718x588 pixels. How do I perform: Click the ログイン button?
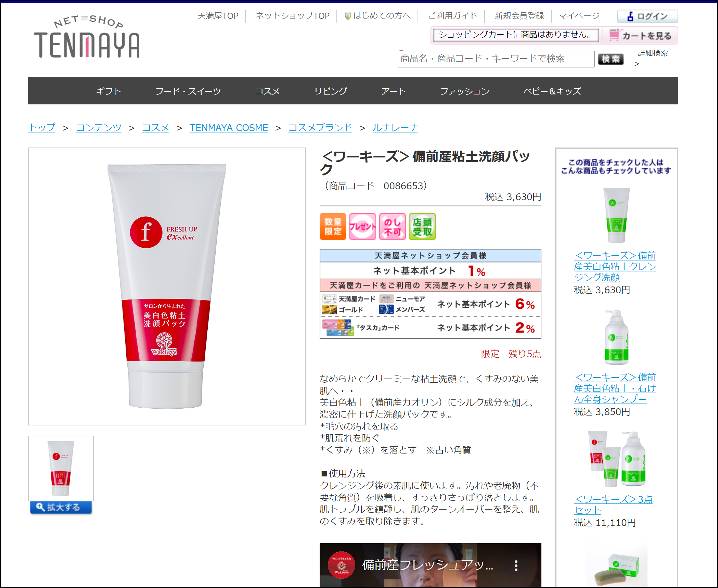(648, 16)
